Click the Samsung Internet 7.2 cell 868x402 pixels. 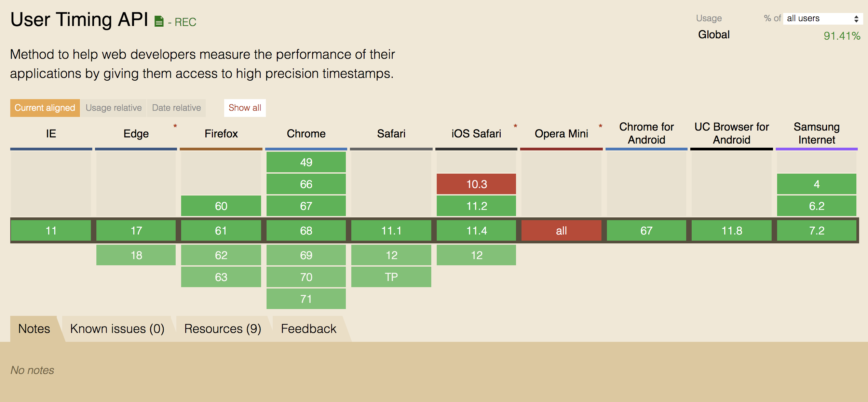[x=816, y=231]
